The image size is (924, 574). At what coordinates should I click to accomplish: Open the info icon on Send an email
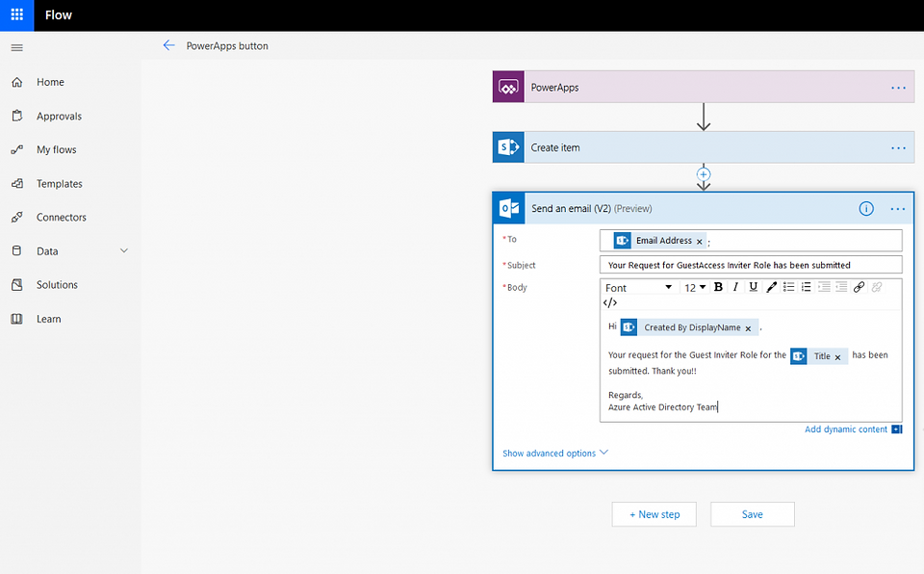865,208
